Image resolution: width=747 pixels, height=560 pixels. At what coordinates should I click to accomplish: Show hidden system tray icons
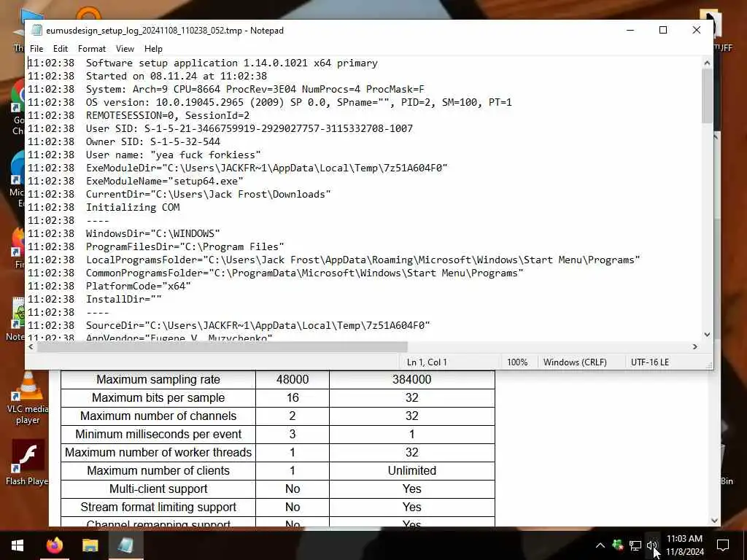[x=600, y=545]
